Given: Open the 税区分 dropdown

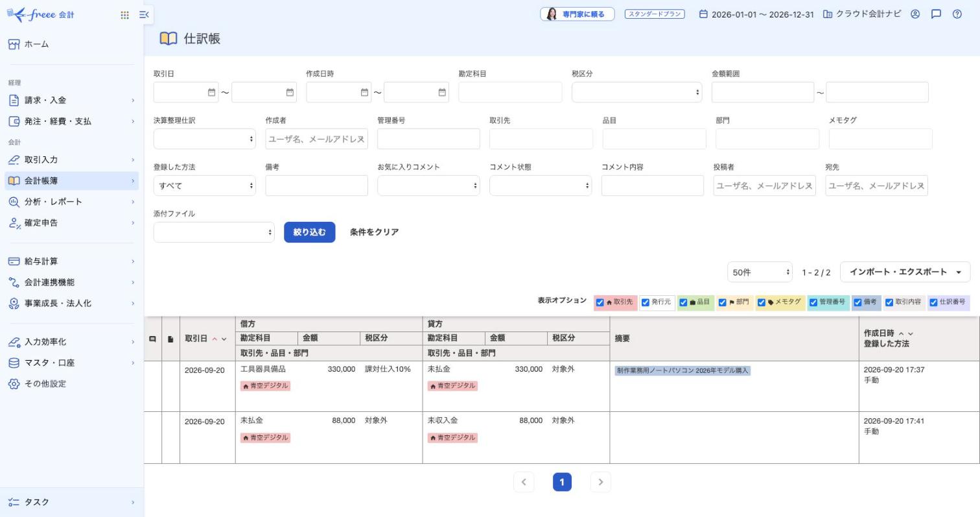Looking at the screenshot, I should (x=636, y=92).
